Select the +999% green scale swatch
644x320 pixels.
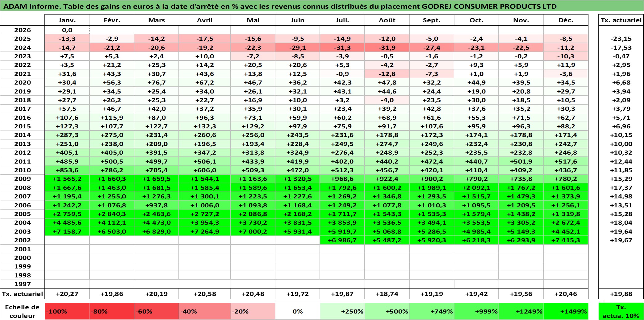coord(476,311)
